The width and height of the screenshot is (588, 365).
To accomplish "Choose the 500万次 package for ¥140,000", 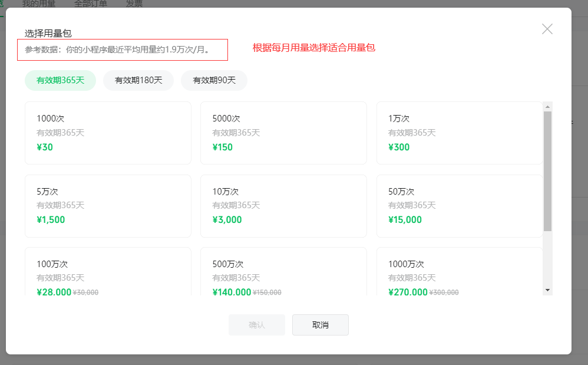I will [283, 272].
